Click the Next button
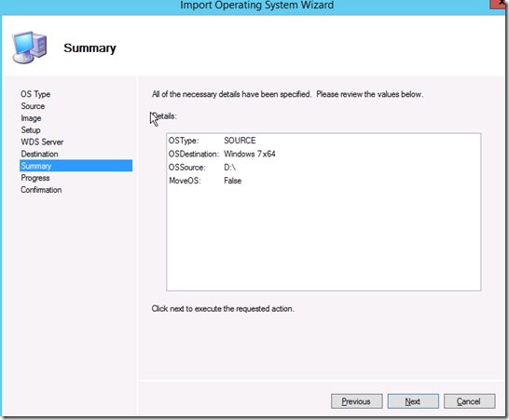Screen dimensions: 509x420 (413, 401)
